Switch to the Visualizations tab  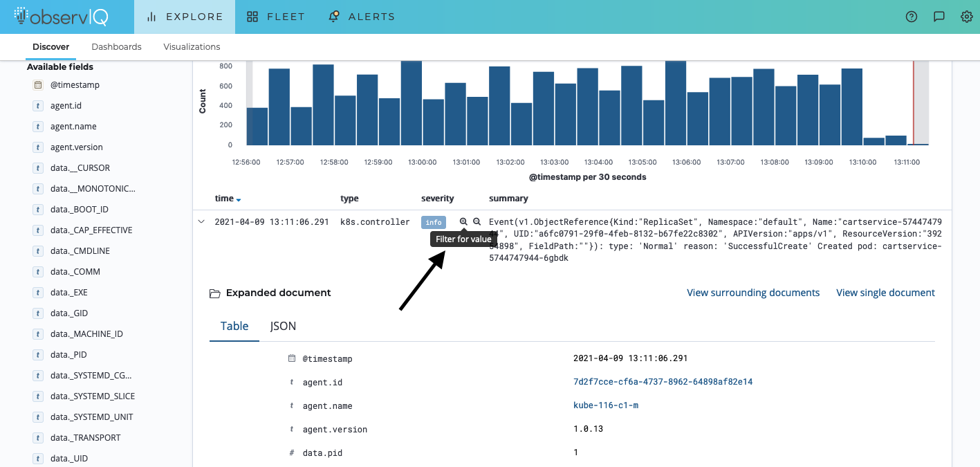(192, 47)
